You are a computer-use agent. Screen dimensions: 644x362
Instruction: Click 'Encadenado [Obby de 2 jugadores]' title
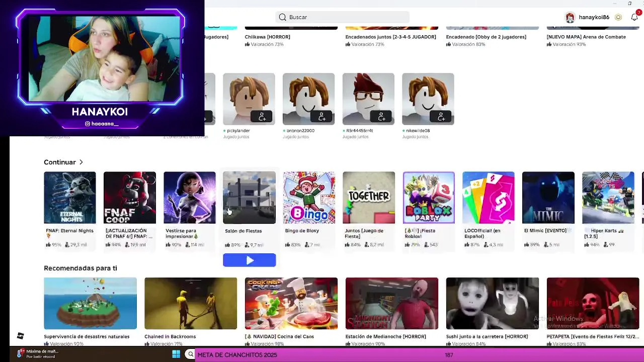(486, 37)
